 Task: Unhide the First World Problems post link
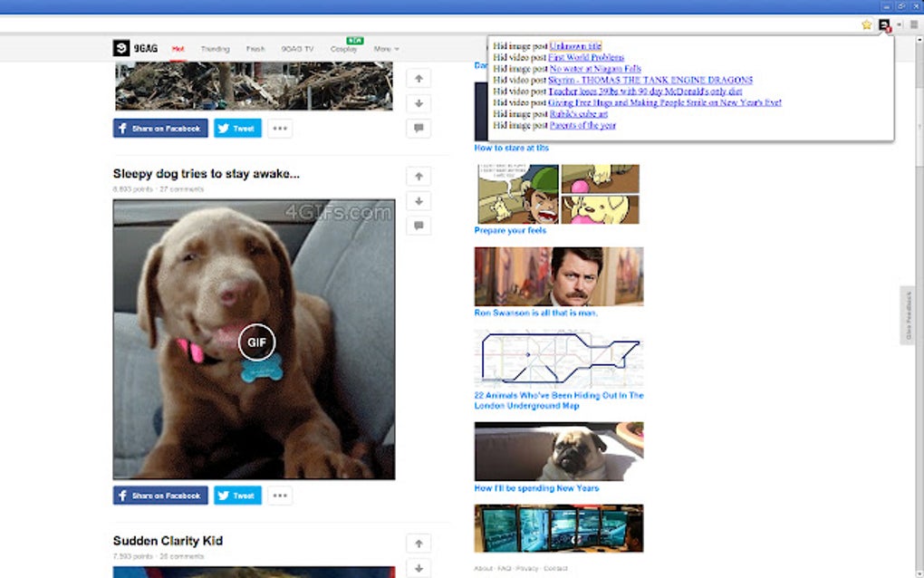click(586, 57)
